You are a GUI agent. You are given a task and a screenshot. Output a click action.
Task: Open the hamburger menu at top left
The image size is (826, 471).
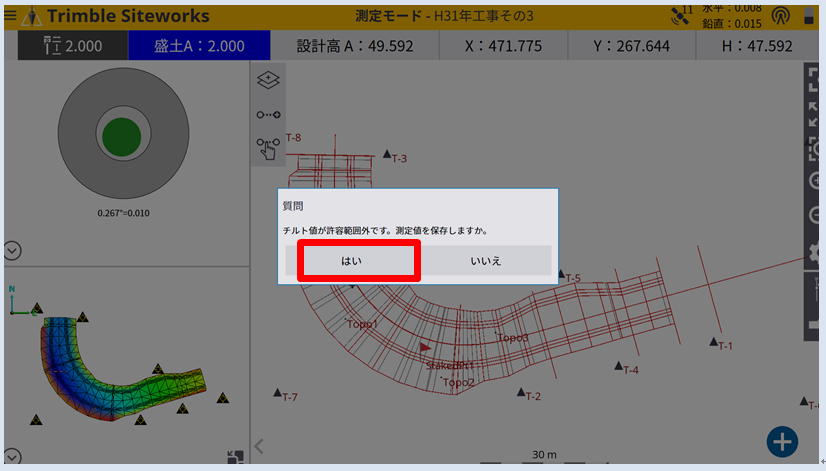tap(10, 16)
